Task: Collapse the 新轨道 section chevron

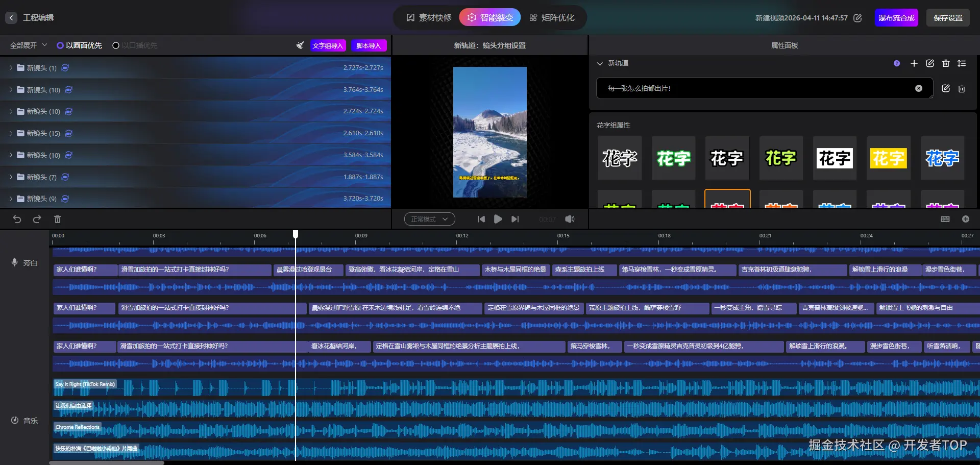Action: 600,63
